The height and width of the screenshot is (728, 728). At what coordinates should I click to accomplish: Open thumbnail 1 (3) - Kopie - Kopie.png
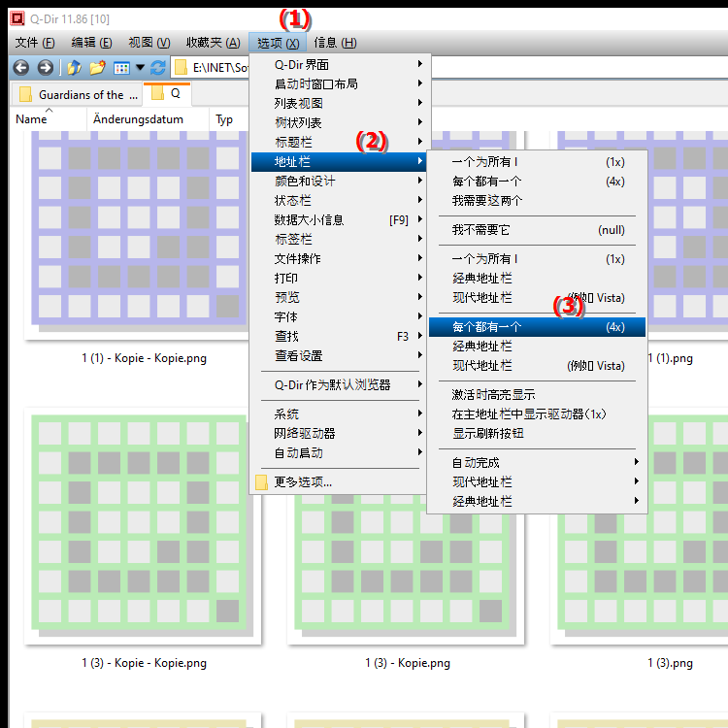pos(142,526)
